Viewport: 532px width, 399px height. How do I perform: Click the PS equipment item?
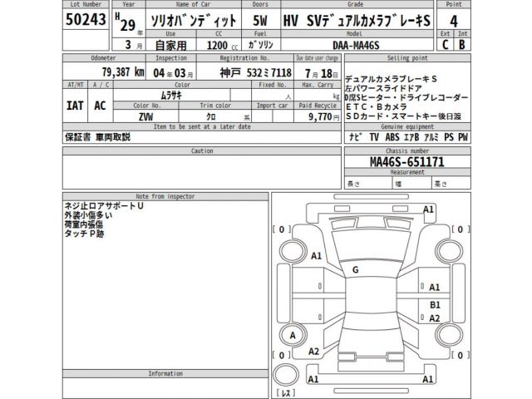click(449, 137)
